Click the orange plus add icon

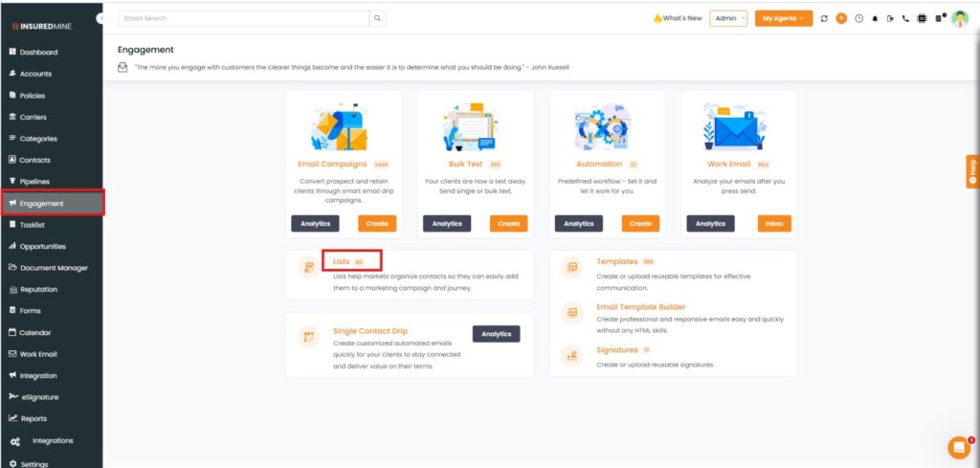(x=841, y=18)
